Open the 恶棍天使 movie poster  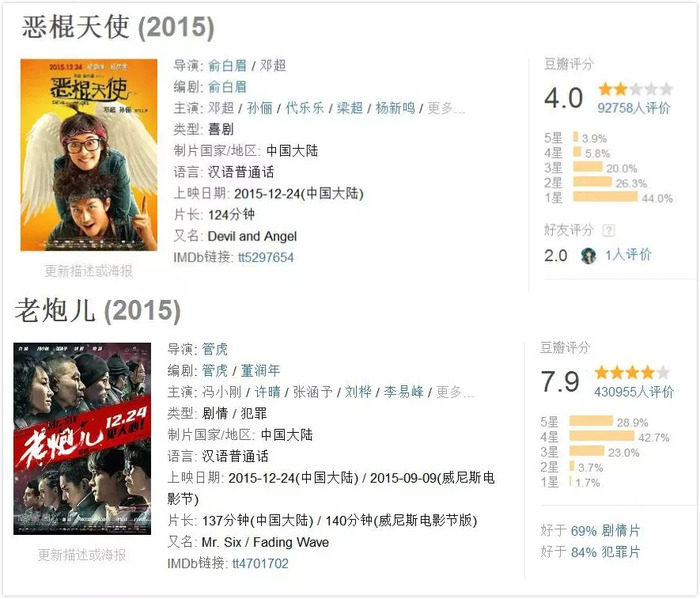tap(89, 158)
